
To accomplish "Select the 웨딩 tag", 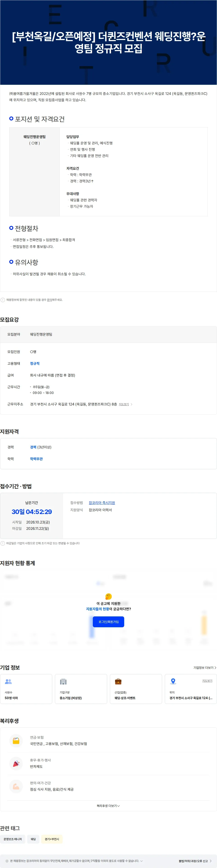I will (x=33, y=839).
